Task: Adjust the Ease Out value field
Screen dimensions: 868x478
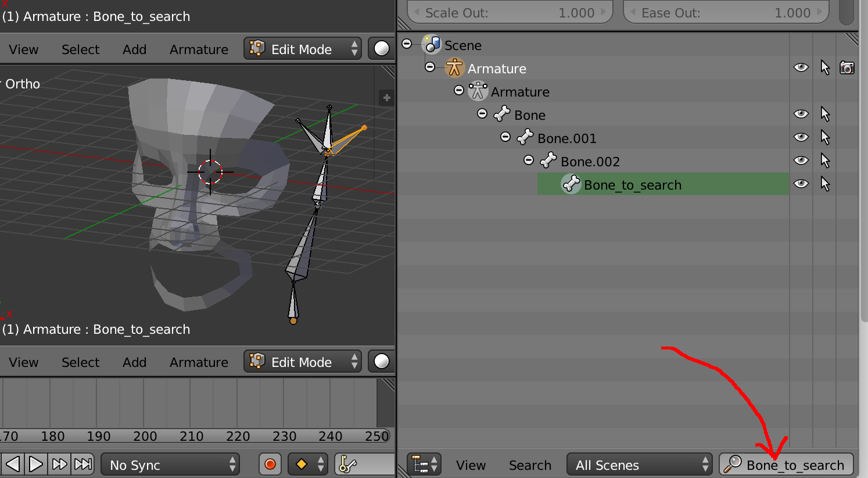Action: [726, 12]
